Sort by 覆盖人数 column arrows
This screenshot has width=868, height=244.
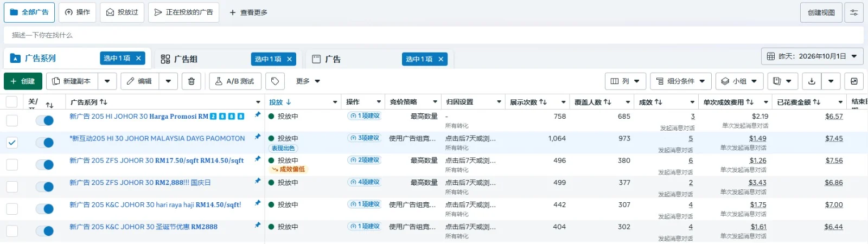pyautogui.click(x=608, y=102)
